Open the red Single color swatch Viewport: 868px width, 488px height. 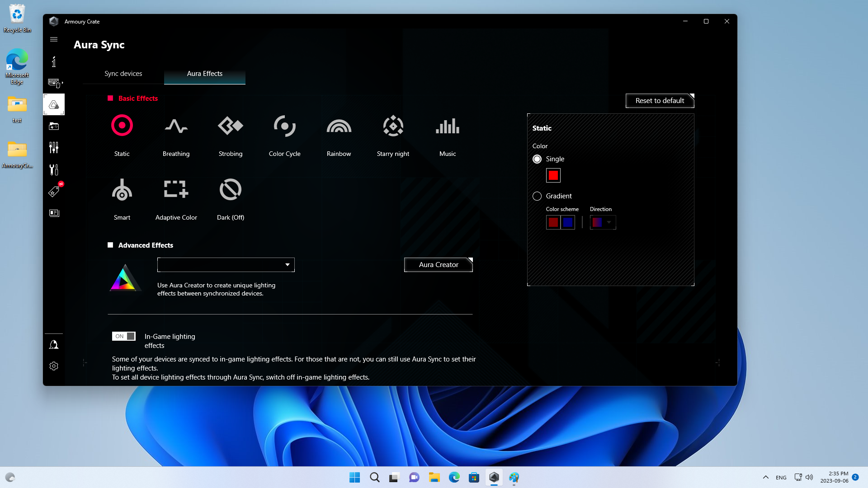click(553, 175)
